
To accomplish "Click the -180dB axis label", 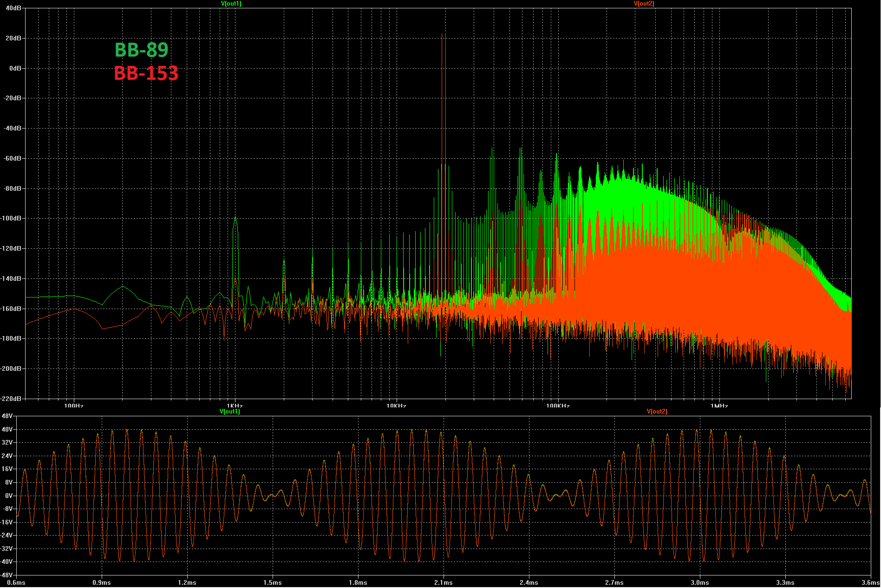I will coord(11,339).
